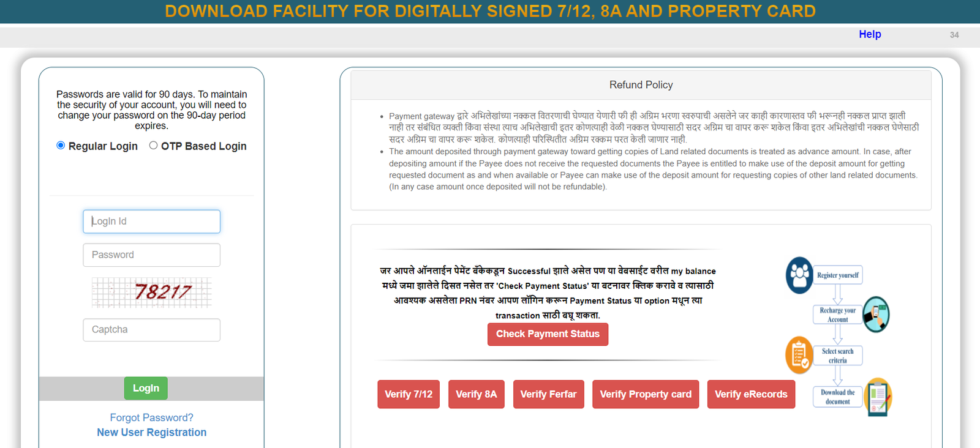Click the Select search criteria clipboard icon
This screenshot has width=980, height=448.
pyautogui.click(x=799, y=355)
